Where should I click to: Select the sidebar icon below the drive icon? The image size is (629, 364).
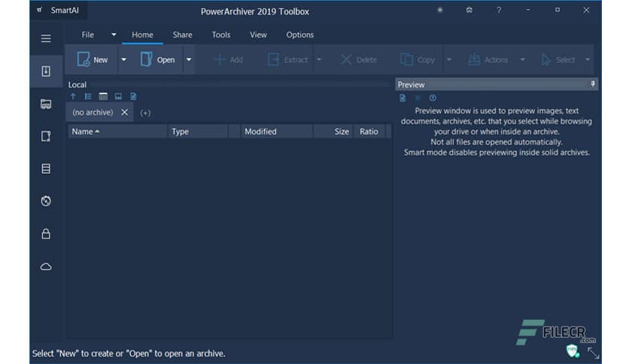[46, 136]
